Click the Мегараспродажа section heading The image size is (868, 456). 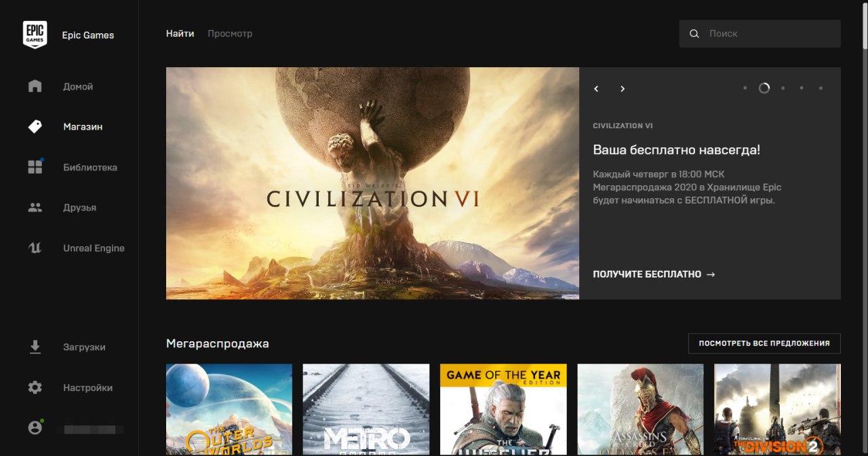coord(218,343)
